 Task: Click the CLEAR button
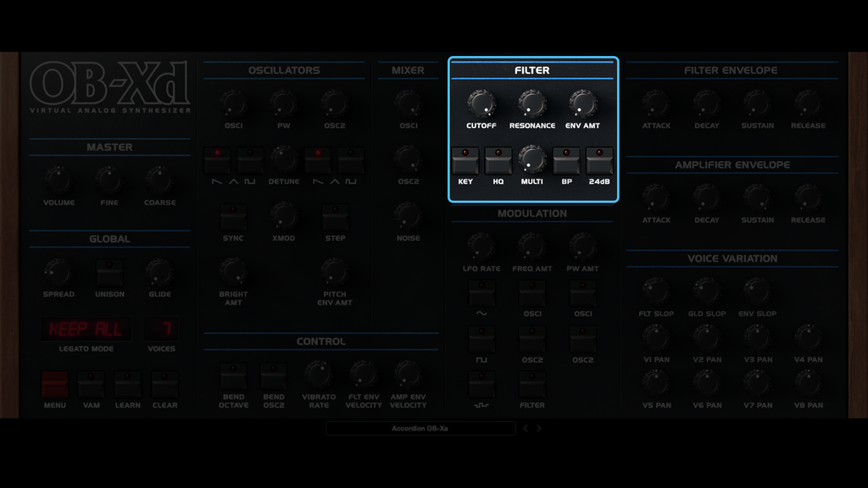[164, 385]
